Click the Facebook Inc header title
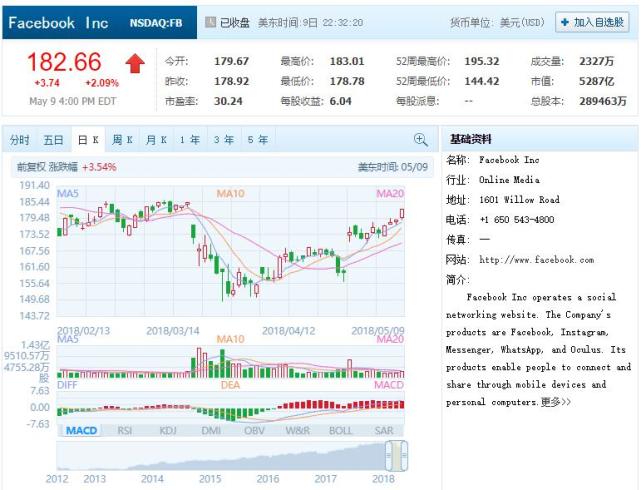The image size is (641, 490). coord(58,23)
